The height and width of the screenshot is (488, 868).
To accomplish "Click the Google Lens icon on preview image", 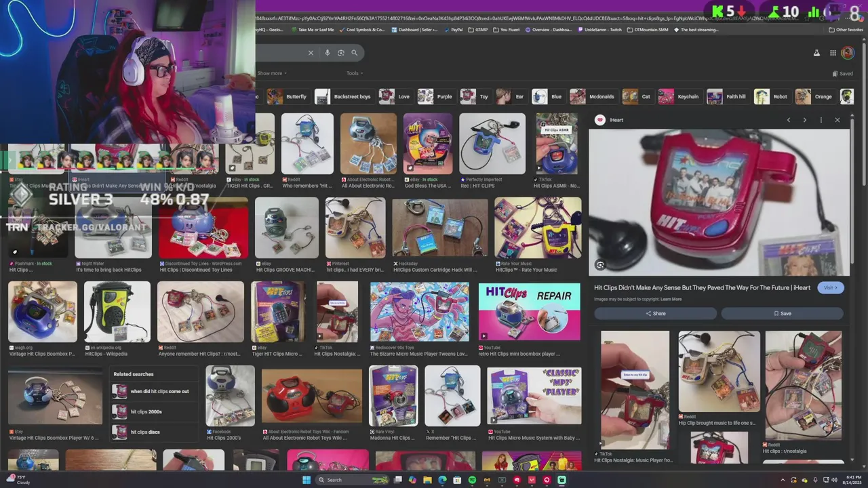I will (x=600, y=265).
